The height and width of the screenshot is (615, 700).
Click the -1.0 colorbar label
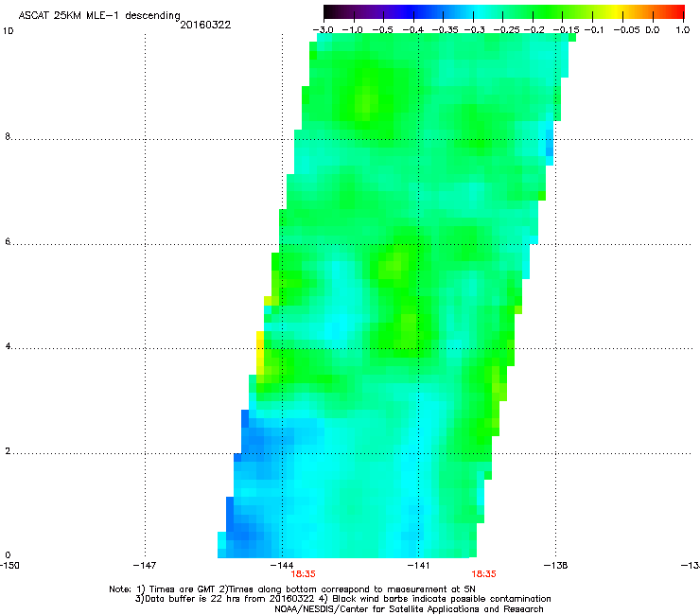353,30
